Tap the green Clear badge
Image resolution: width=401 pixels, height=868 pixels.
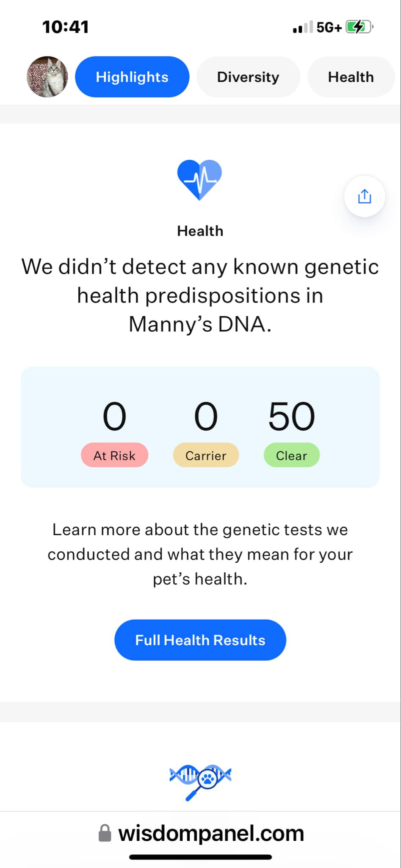pyautogui.click(x=291, y=455)
